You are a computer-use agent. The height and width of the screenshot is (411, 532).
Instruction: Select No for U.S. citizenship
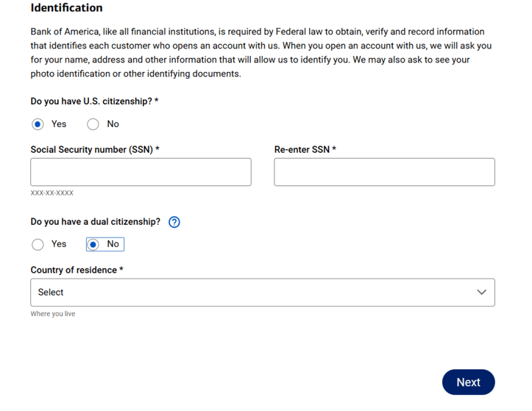[93, 124]
